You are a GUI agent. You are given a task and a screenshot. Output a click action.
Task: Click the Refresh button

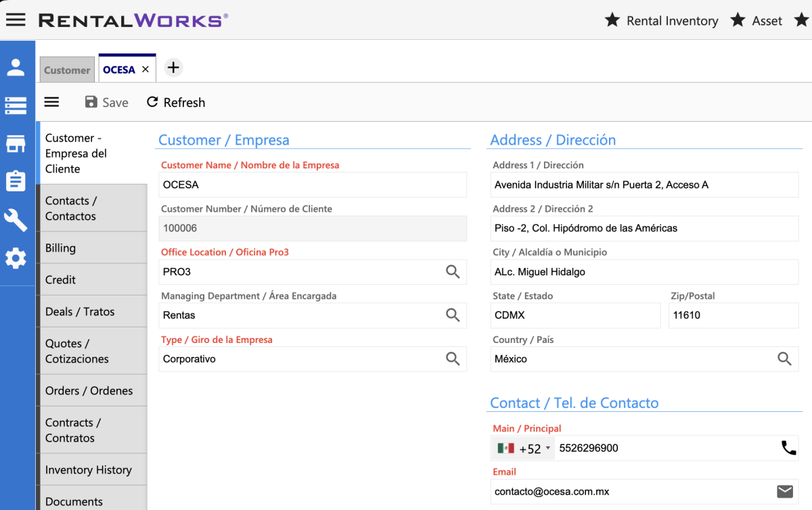pos(176,103)
